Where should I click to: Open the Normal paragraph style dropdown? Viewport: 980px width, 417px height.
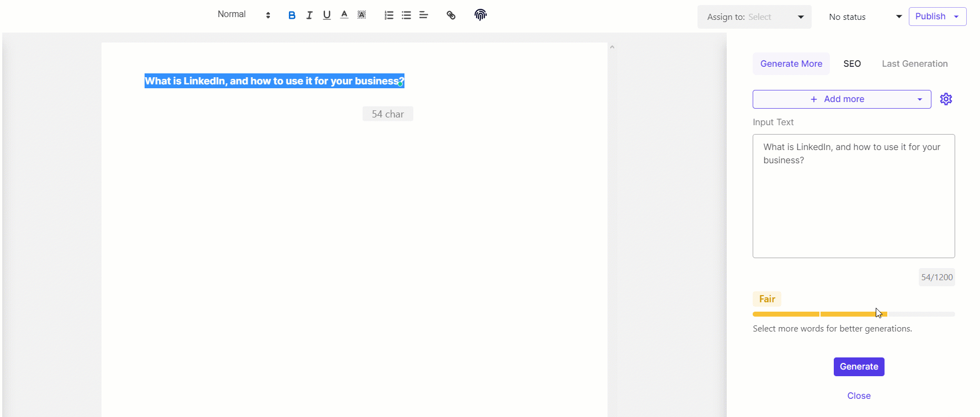244,14
